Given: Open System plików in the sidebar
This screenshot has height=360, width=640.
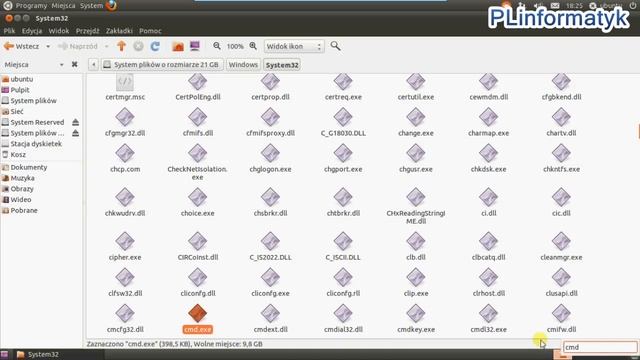Looking at the screenshot, I should tap(33, 101).
